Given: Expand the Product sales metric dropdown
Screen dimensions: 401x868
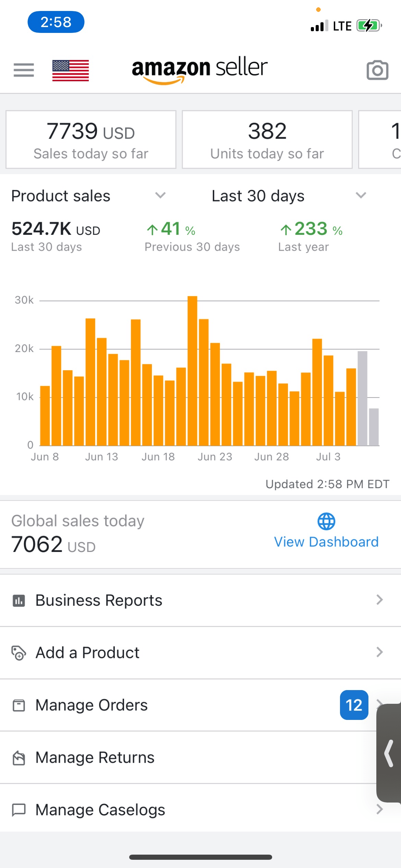Looking at the screenshot, I should tap(160, 195).
